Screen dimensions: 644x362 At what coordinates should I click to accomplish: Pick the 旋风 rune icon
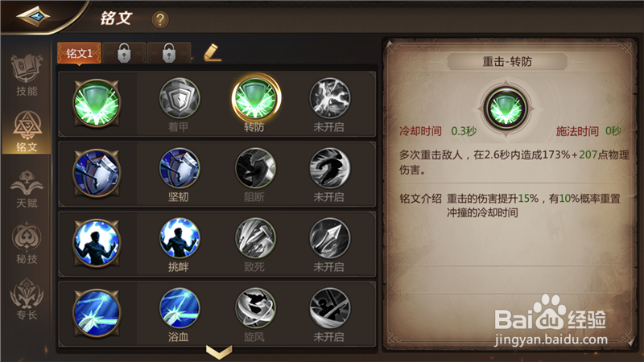(x=255, y=308)
